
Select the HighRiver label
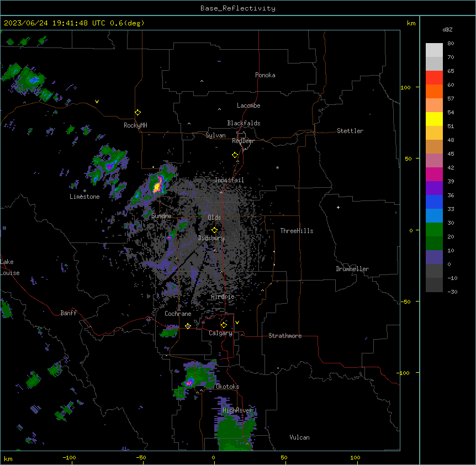tap(237, 410)
